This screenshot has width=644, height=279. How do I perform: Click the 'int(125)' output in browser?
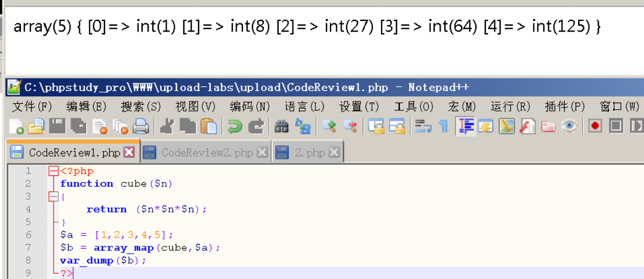point(561,27)
